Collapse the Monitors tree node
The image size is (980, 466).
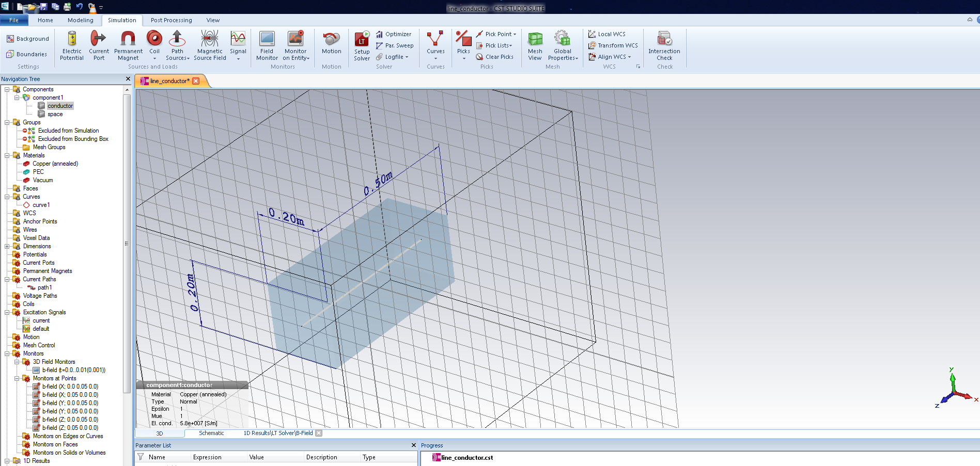click(7, 353)
